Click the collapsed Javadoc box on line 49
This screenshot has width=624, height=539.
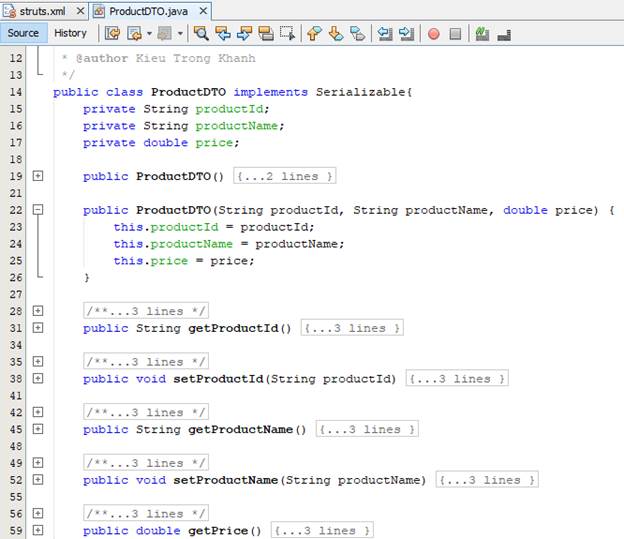point(146,463)
